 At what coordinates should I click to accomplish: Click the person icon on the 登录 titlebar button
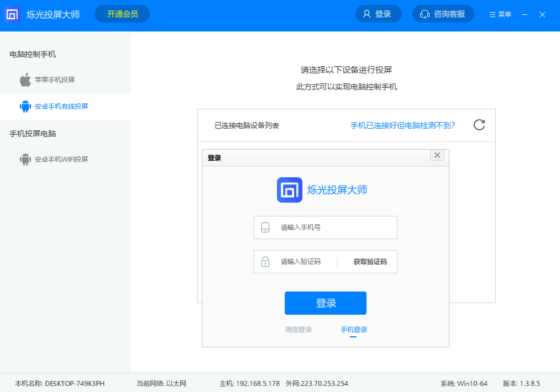[367, 14]
